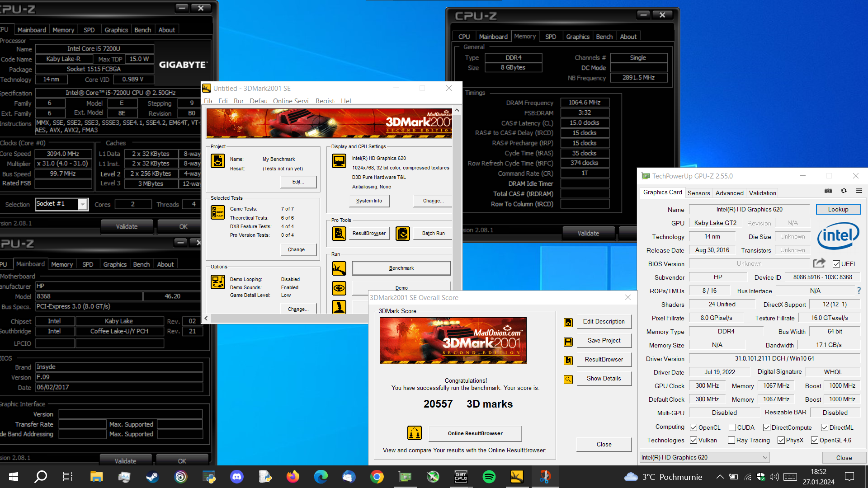
Task: Open the Windows Start menu
Action: coord(14,477)
